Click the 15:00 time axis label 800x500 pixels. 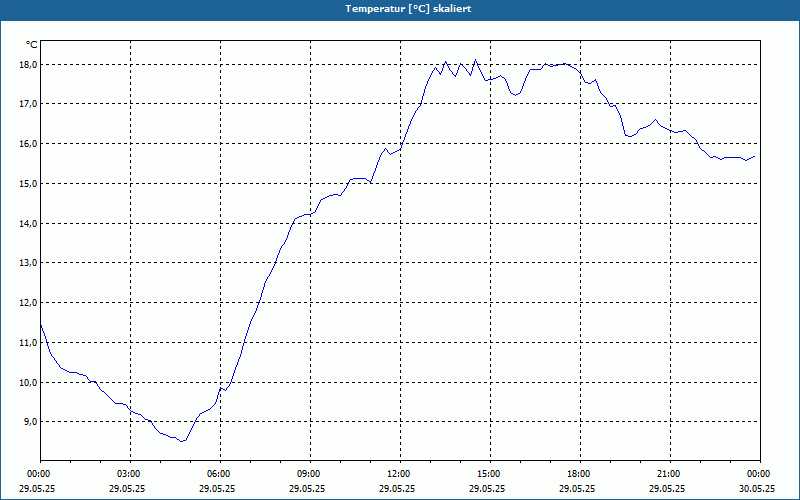(x=490, y=474)
